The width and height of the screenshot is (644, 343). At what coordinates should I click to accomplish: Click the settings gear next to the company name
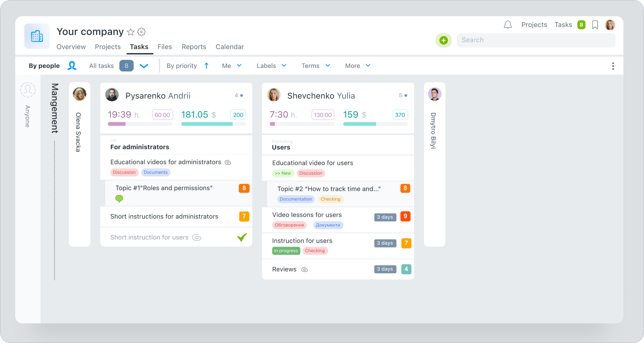point(141,32)
